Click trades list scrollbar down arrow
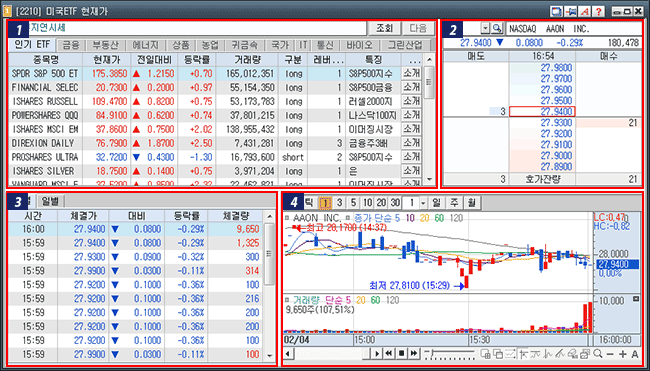Viewport: 650px width, 371px height. pyautogui.click(x=270, y=356)
